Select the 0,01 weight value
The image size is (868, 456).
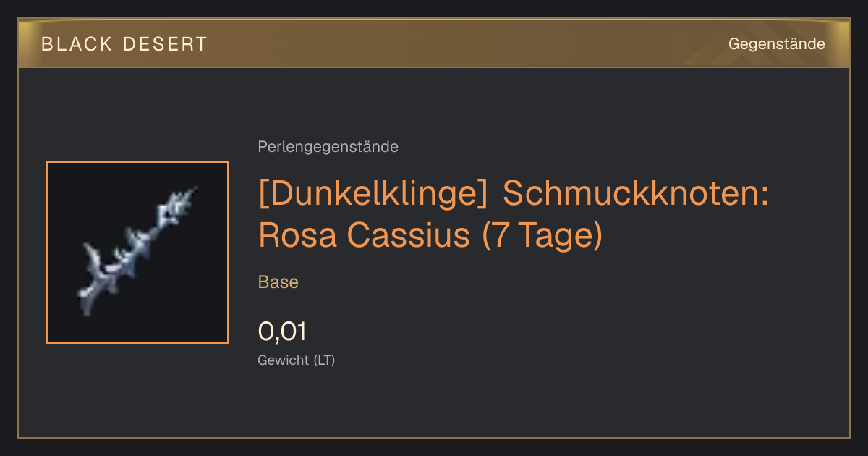tap(282, 332)
